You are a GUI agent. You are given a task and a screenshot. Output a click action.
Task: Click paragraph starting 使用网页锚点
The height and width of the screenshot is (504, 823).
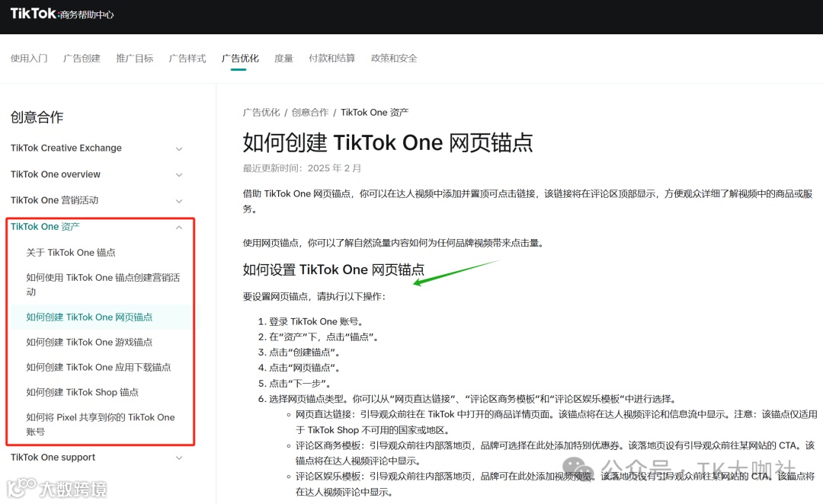(x=394, y=243)
